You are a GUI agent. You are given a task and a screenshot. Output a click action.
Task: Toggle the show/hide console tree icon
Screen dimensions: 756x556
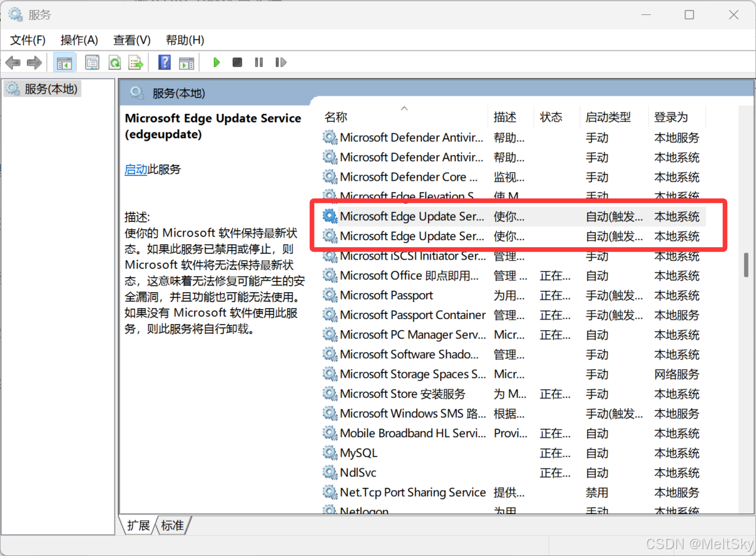pos(64,63)
